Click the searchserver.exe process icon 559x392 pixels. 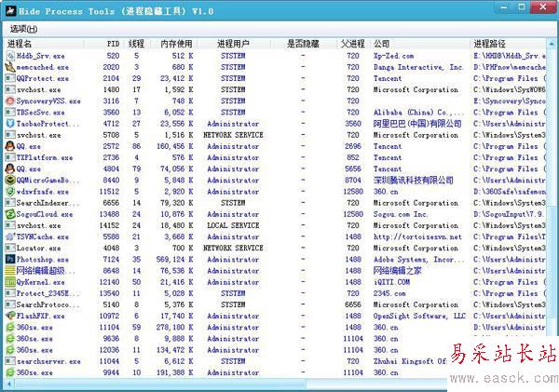[x=10, y=361]
